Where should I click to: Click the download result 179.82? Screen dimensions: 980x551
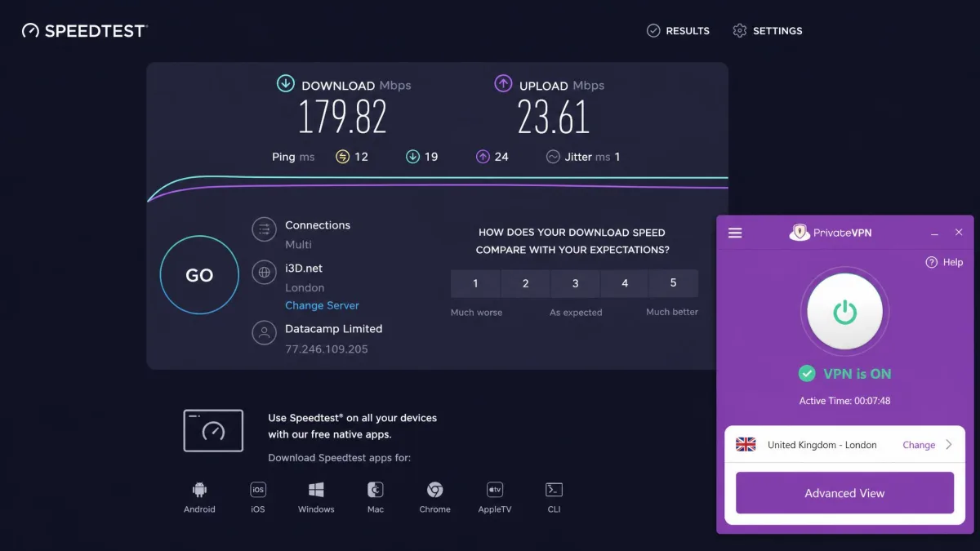pos(342,118)
